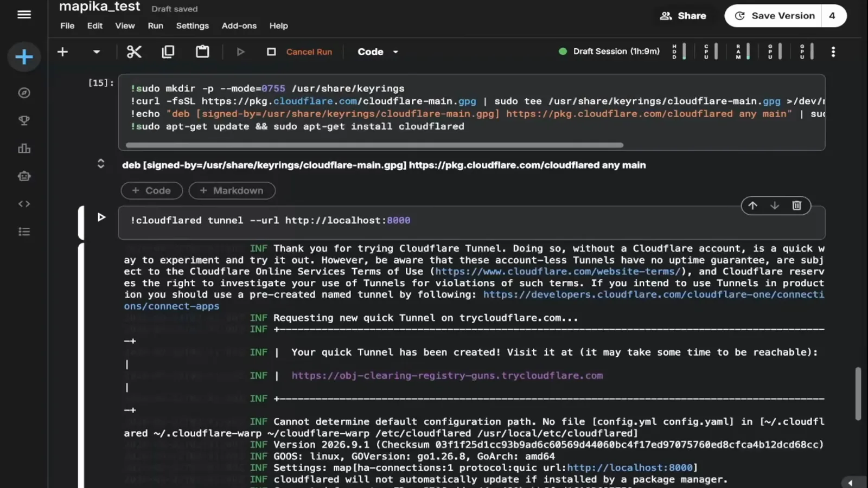Open the compass Home icon in sidebar
This screenshot has height=488, width=868.
click(x=24, y=93)
